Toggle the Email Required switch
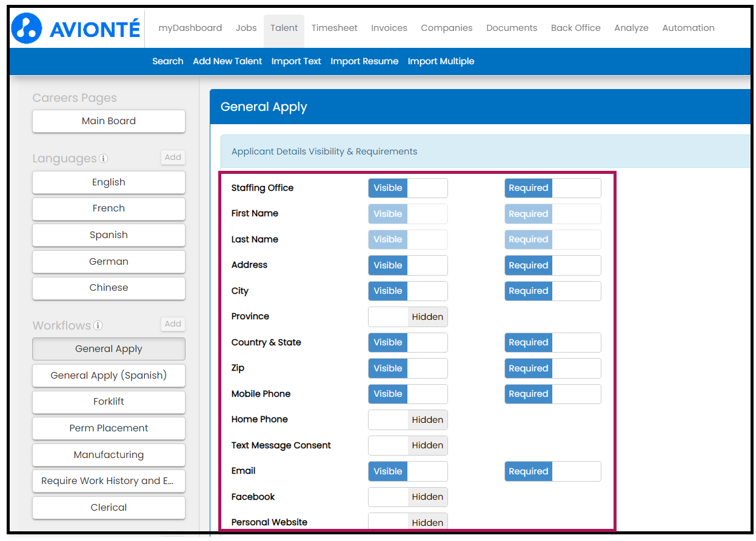 [x=552, y=471]
